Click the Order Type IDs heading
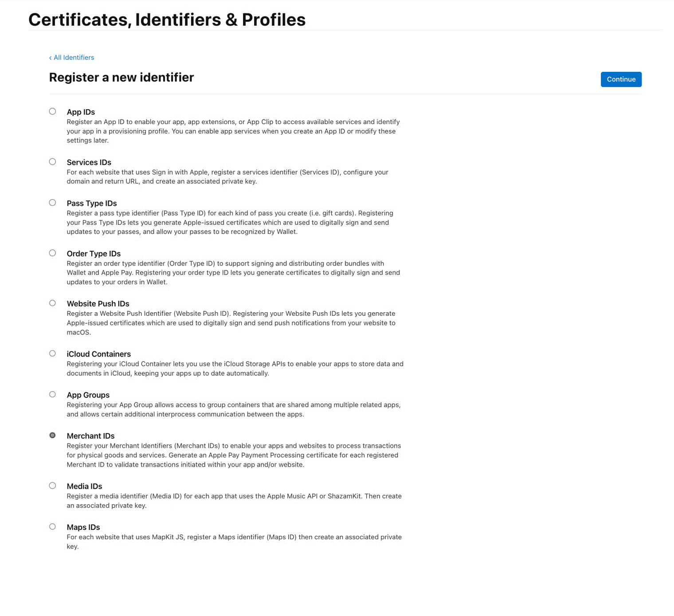This screenshot has width=674, height=616. [94, 254]
